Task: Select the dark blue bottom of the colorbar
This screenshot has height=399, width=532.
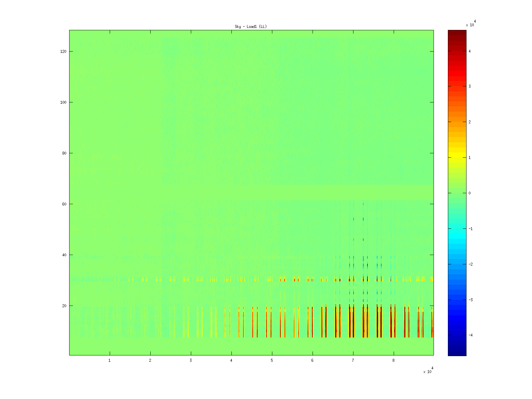Action: coord(457,353)
